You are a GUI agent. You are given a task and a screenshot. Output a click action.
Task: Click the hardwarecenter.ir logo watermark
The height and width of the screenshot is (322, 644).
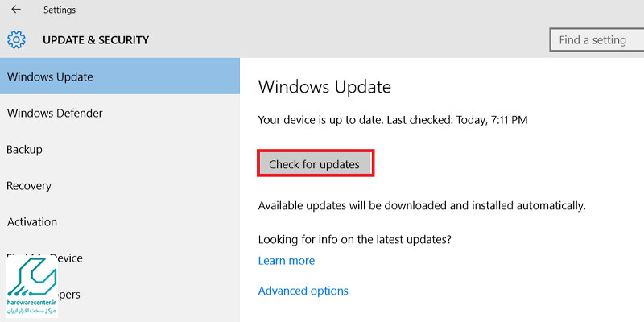(x=31, y=287)
